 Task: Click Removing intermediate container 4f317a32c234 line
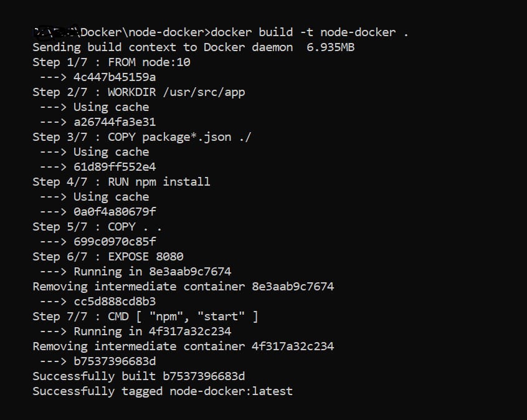click(183, 346)
